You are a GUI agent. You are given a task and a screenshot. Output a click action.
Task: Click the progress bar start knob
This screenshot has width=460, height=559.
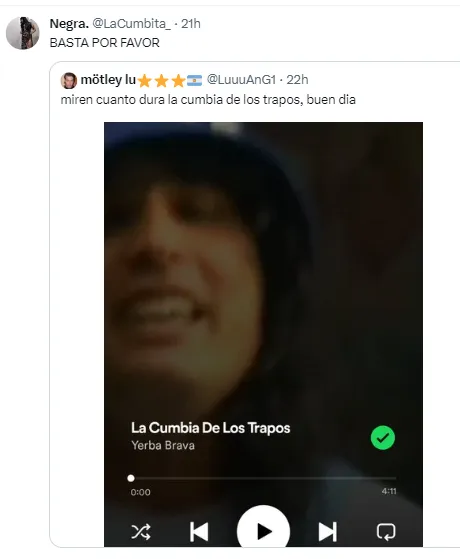pyautogui.click(x=131, y=478)
